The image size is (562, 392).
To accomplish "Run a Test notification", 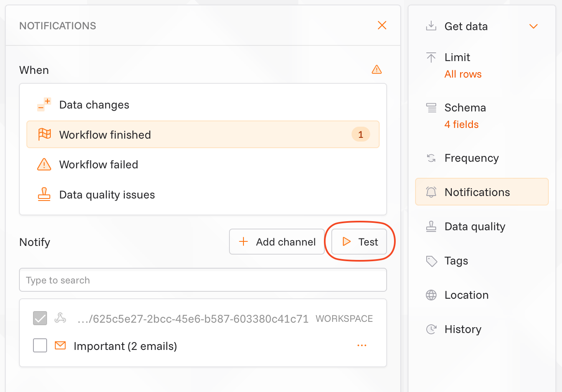I will point(359,242).
